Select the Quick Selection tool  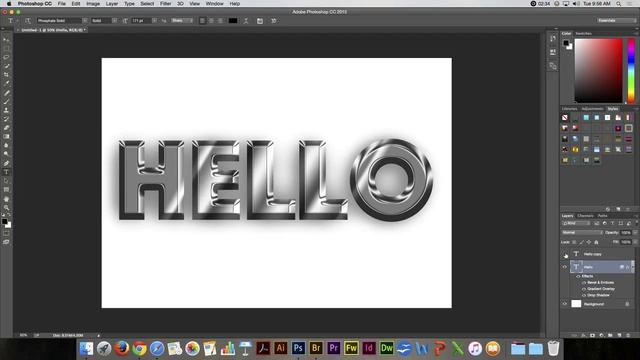6,66
